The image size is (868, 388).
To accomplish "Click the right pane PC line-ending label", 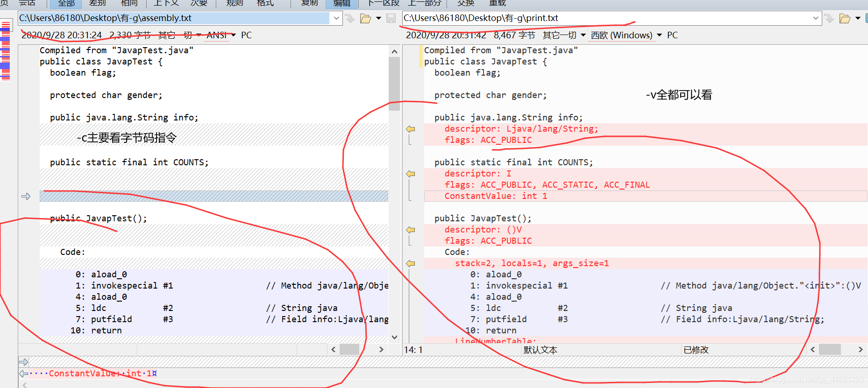I will point(672,35).
